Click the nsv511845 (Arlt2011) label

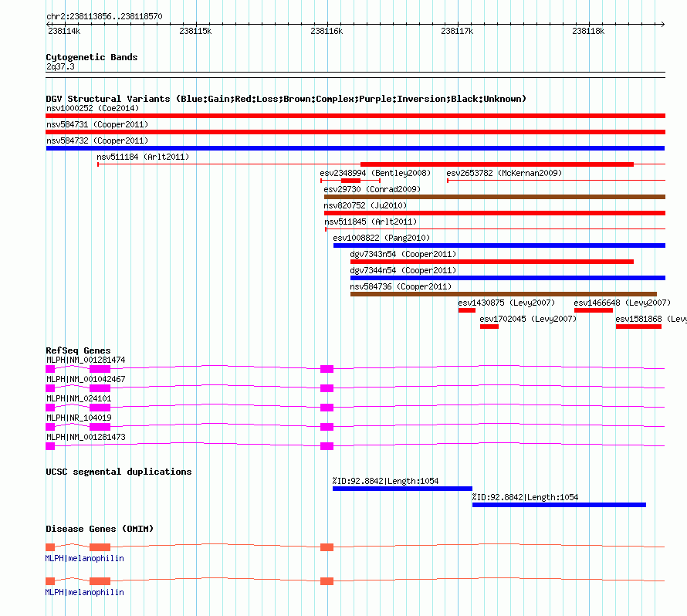(x=371, y=222)
